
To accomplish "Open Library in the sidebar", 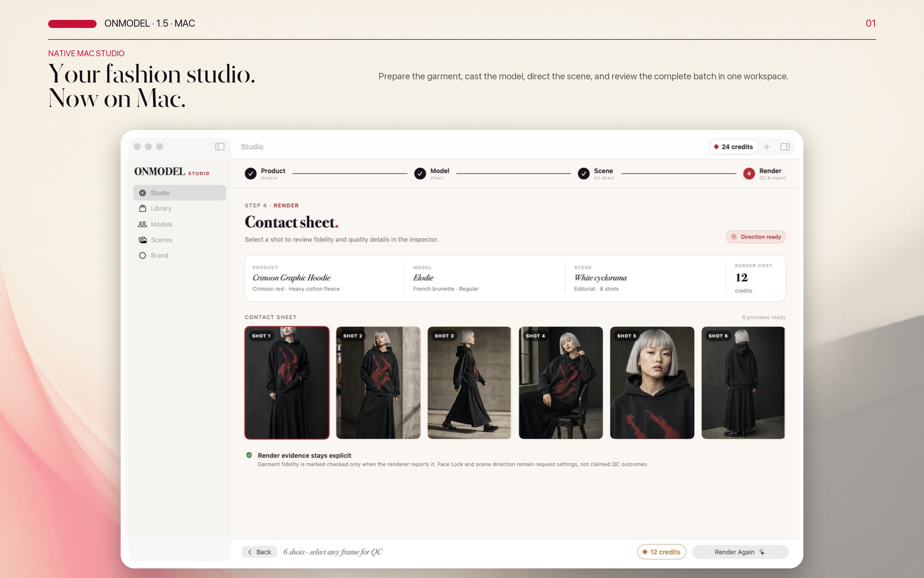I will pos(179,208).
